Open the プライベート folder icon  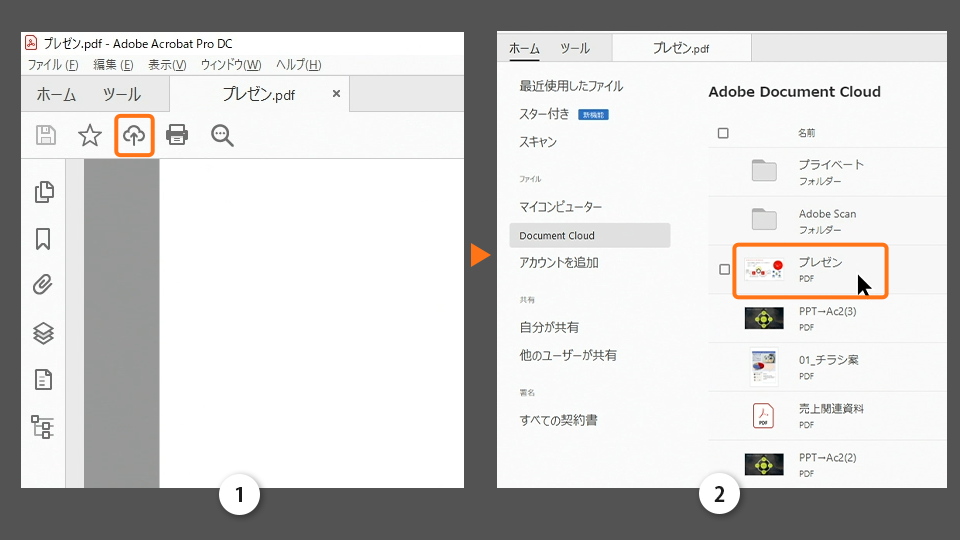coord(764,170)
